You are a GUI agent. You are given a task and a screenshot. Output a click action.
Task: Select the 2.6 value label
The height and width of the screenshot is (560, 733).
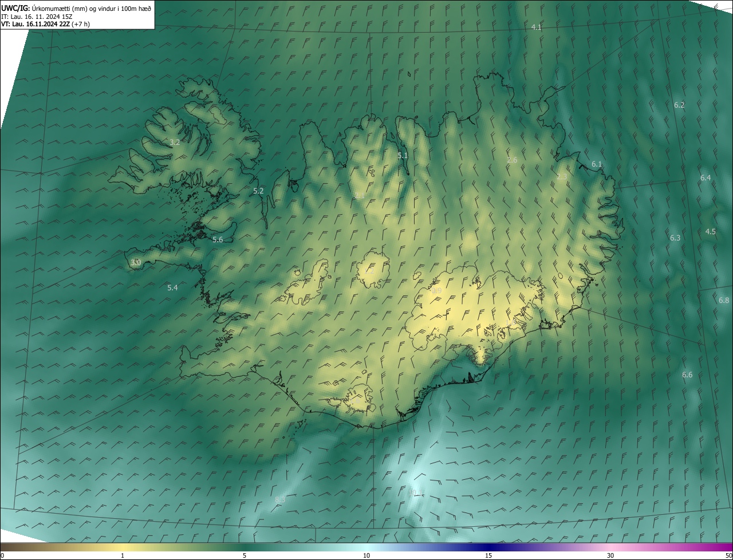[512, 160]
